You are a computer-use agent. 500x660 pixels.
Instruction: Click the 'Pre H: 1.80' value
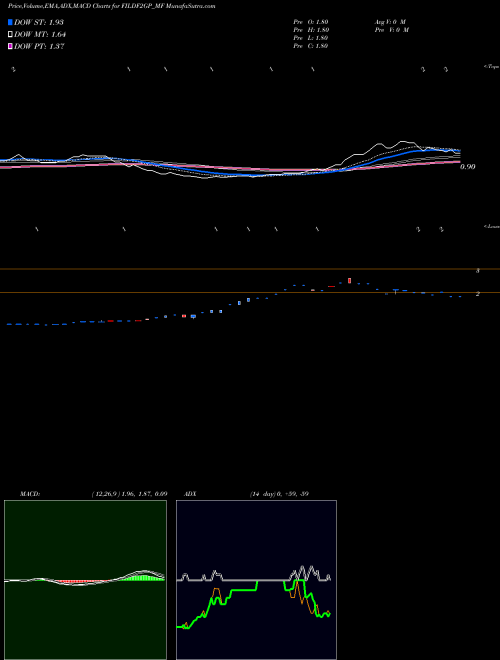[x=311, y=30]
